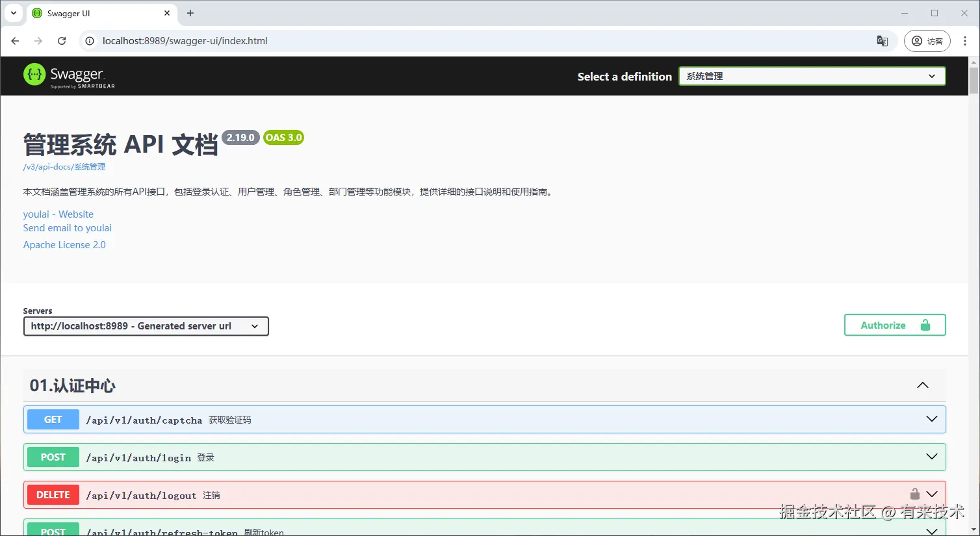Click the GET method badge for captcha

click(53, 420)
